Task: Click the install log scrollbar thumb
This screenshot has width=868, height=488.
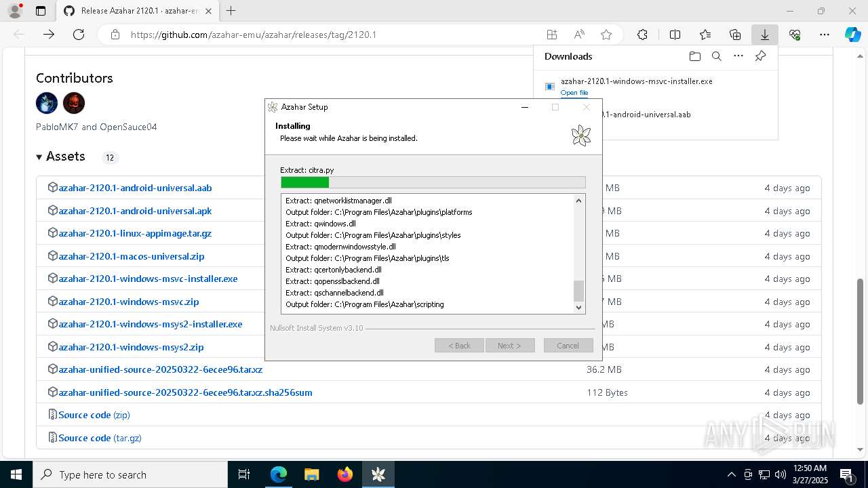Action: coord(578,291)
